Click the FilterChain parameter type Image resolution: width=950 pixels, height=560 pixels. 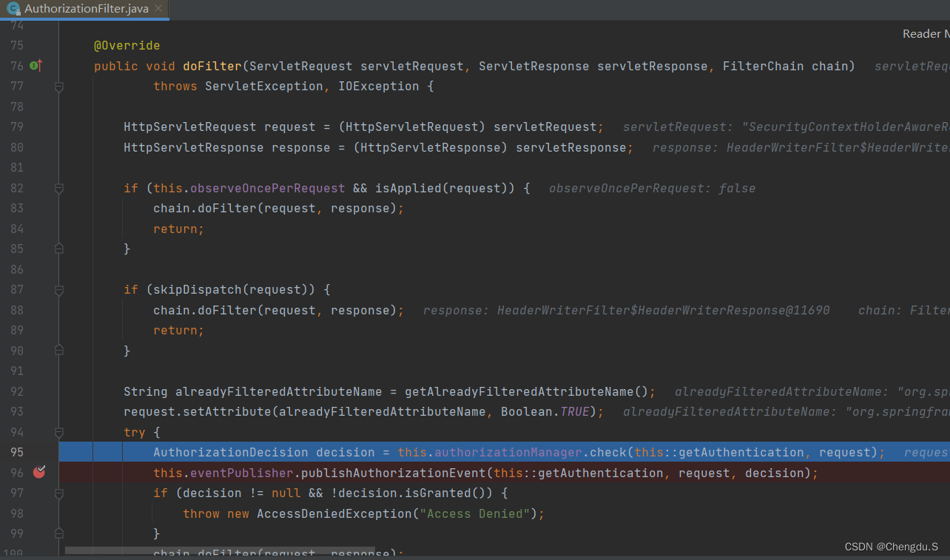pos(763,66)
